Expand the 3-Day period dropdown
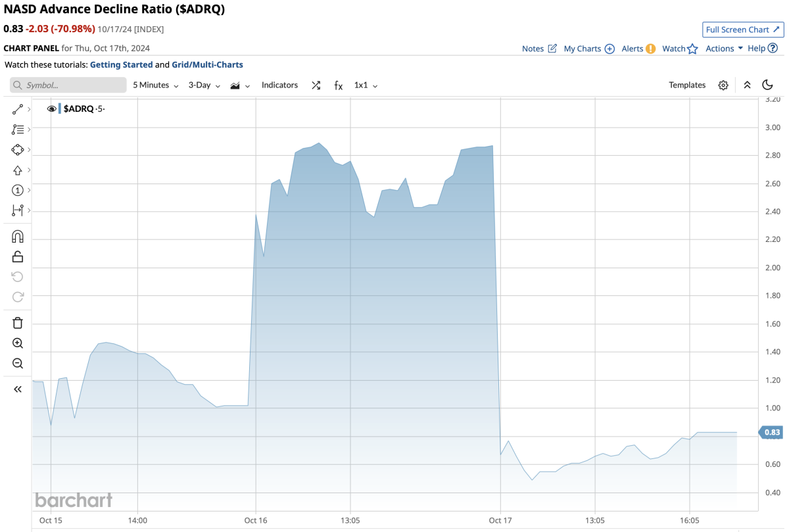This screenshot has height=532, width=789. coord(204,85)
